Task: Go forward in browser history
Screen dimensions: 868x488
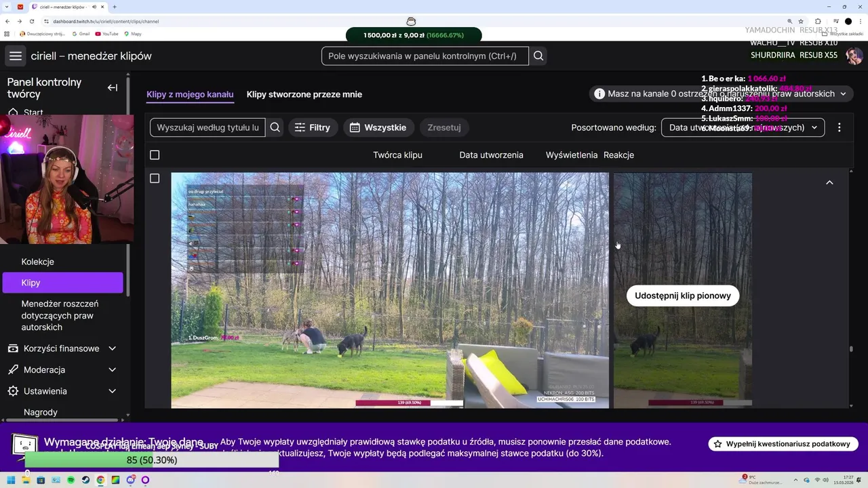Action: click(x=20, y=22)
